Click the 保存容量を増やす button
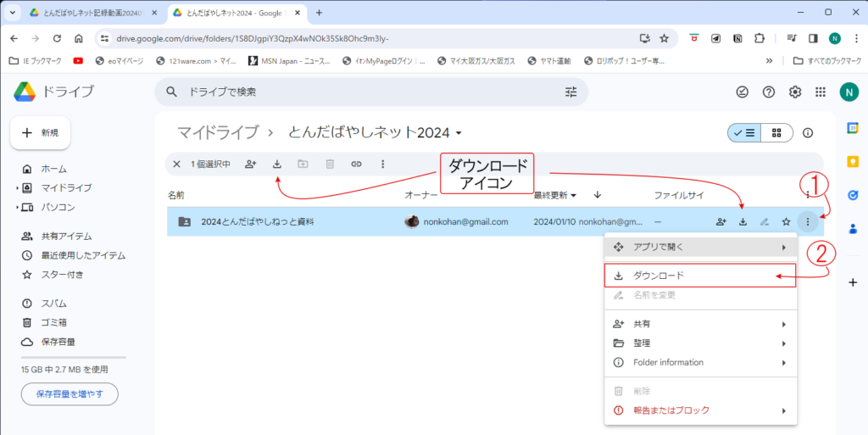The width and height of the screenshot is (868, 435). click(70, 393)
